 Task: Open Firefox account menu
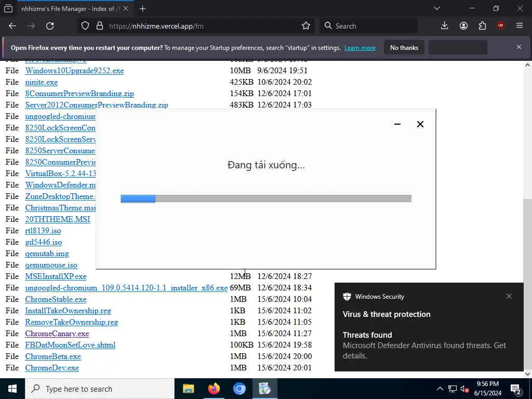pyautogui.click(x=463, y=26)
